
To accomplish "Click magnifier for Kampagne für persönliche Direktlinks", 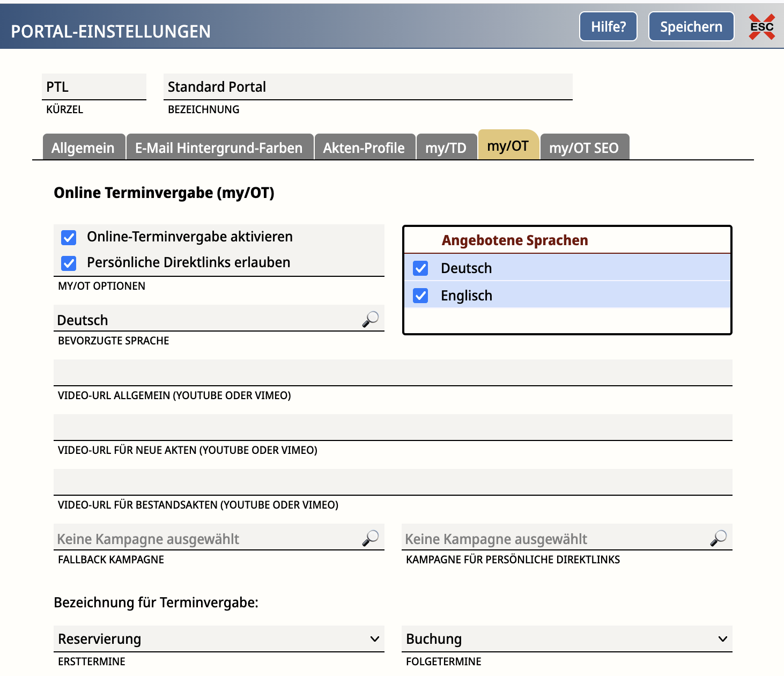I will pos(718,538).
